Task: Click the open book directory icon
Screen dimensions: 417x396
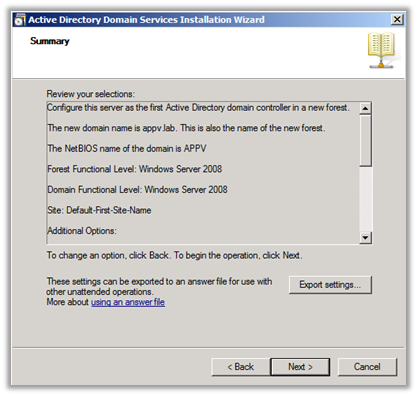Action: [x=381, y=50]
